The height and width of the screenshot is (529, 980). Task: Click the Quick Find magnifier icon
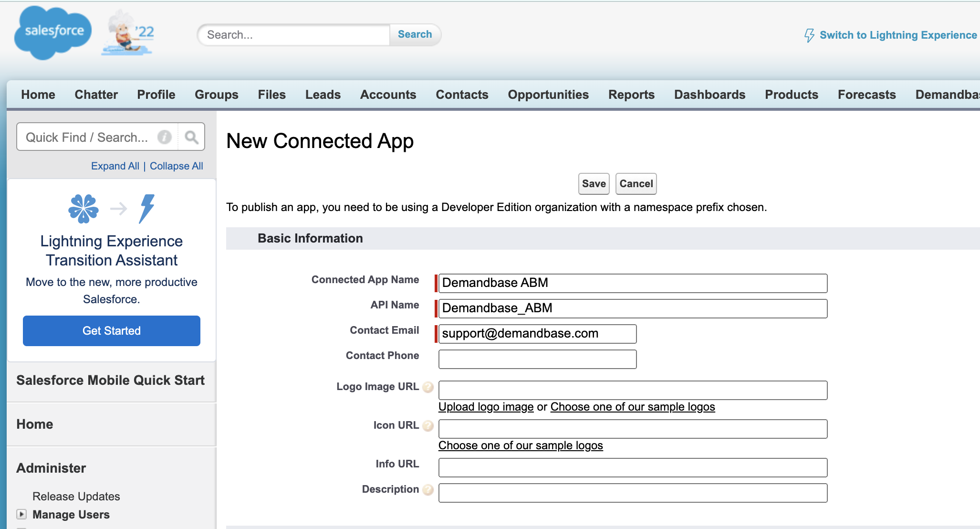(x=191, y=138)
